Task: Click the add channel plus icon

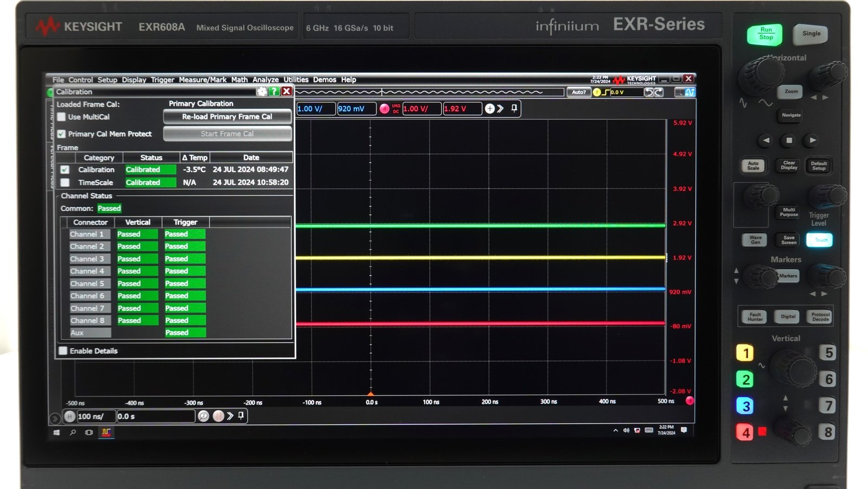Action: point(490,109)
